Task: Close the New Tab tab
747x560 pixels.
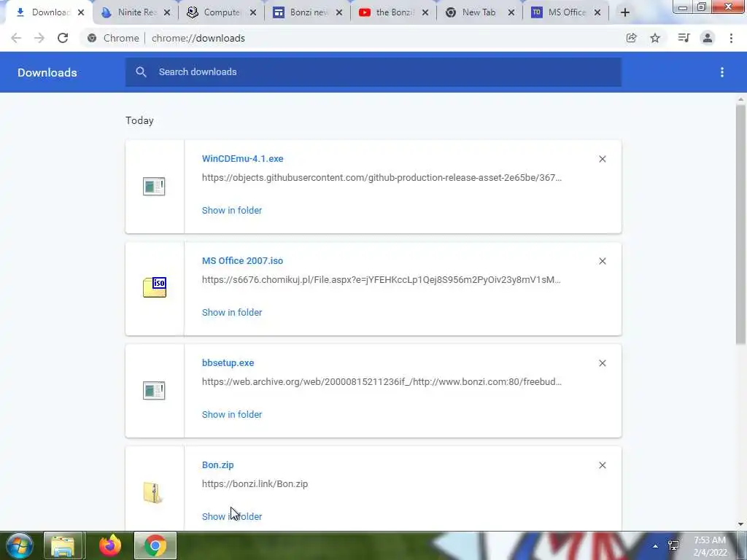Action: tap(511, 13)
